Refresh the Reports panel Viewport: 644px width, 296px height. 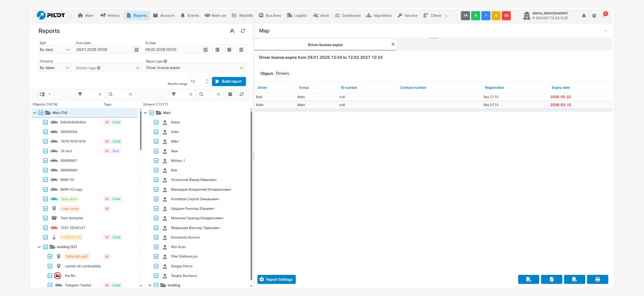243,31
